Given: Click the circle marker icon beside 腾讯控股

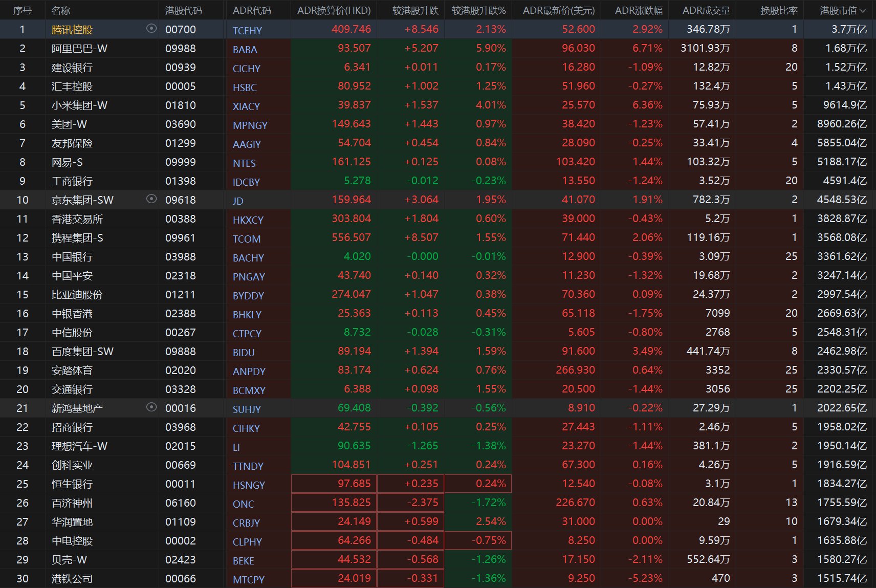Looking at the screenshot, I should click(x=151, y=29).
